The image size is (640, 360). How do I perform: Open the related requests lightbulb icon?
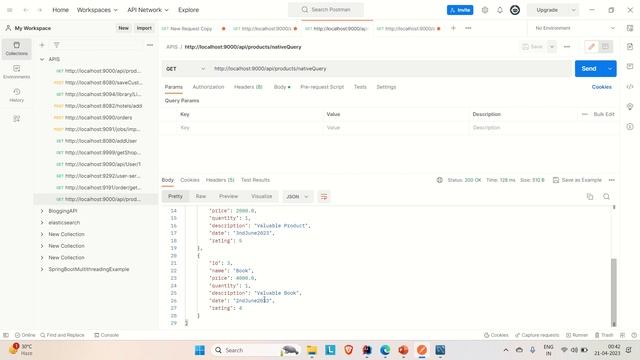coord(630,107)
